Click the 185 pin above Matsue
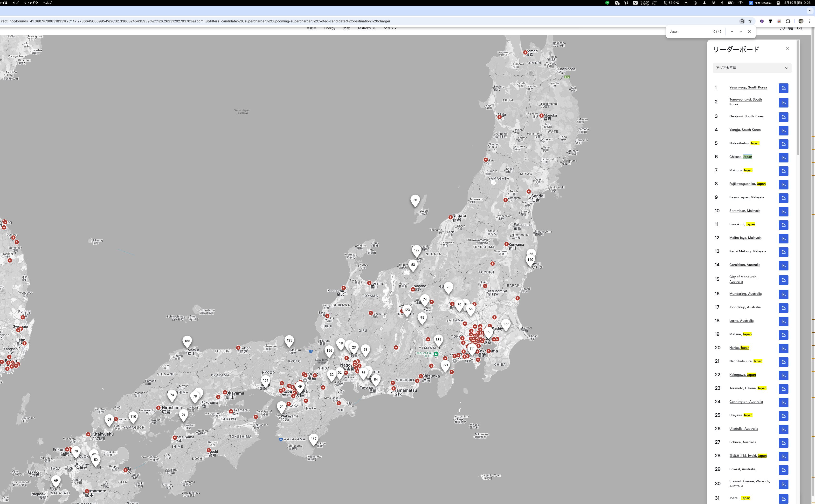The width and height of the screenshot is (815, 504). coord(187,341)
